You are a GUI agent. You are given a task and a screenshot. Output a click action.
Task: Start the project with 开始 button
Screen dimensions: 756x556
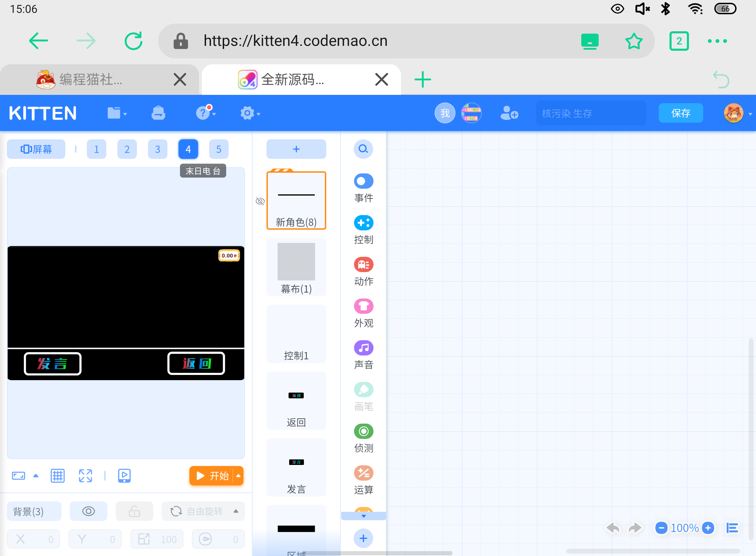click(212, 476)
